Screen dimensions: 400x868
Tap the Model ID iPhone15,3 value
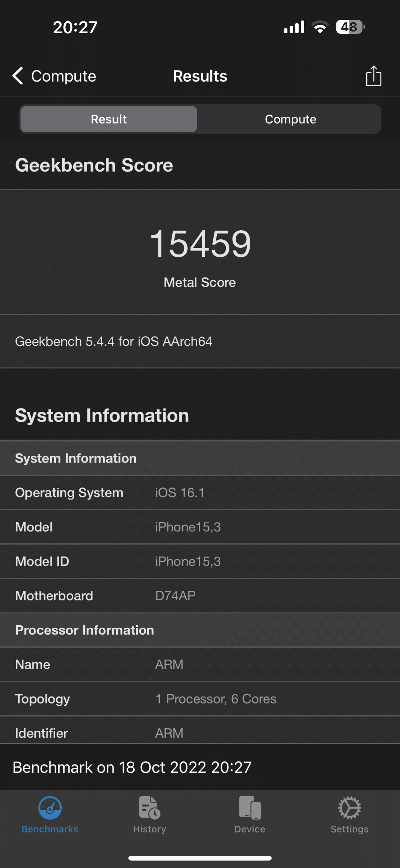click(x=188, y=561)
